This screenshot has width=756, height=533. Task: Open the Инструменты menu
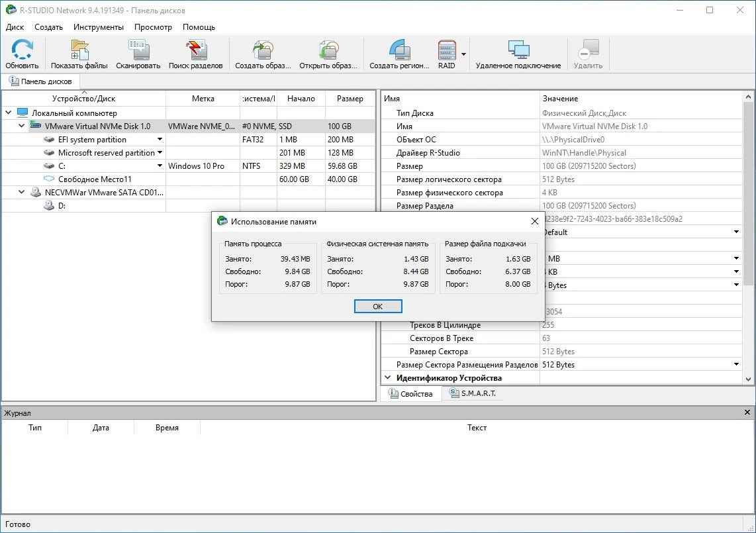[99, 27]
